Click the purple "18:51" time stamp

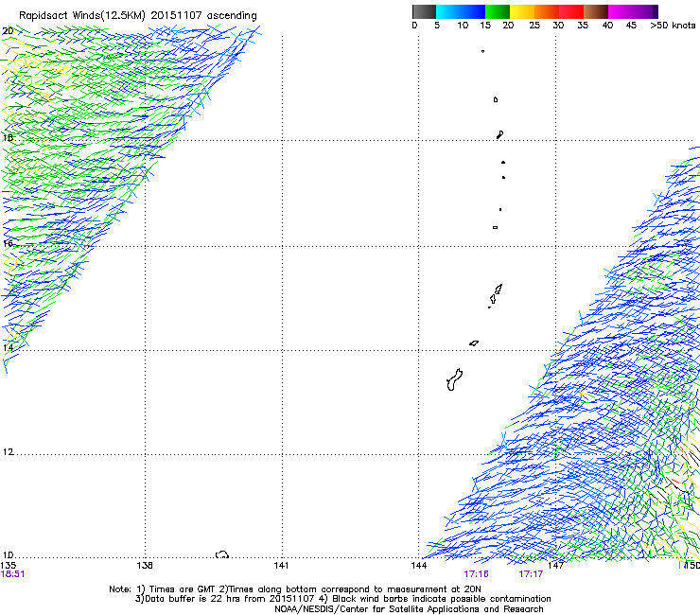click(12, 574)
